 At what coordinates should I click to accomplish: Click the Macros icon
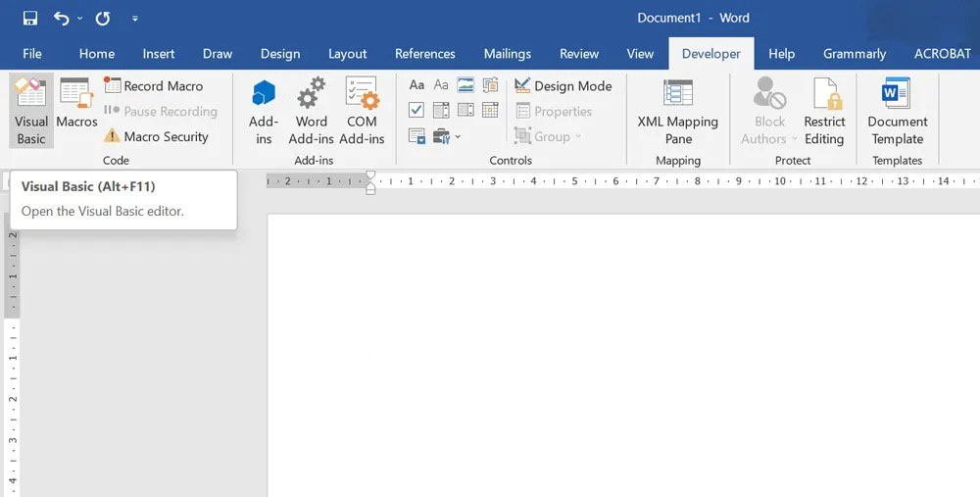tap(76, 104)
